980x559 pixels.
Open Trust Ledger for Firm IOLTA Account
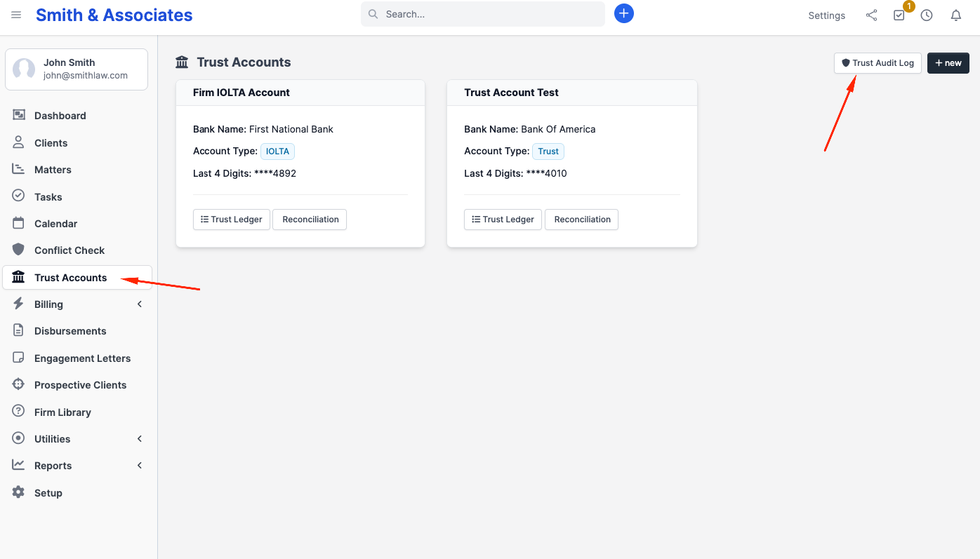click(x=232, y=220)
